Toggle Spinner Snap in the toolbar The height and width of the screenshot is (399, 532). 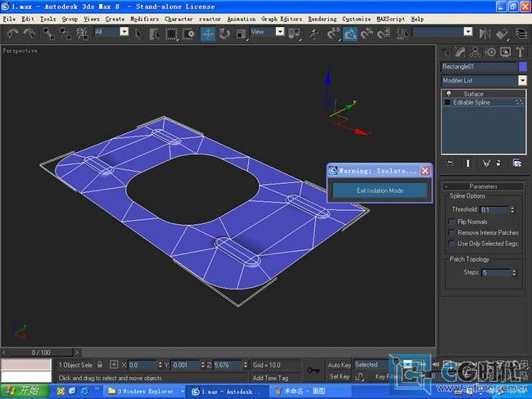[383, 34]
